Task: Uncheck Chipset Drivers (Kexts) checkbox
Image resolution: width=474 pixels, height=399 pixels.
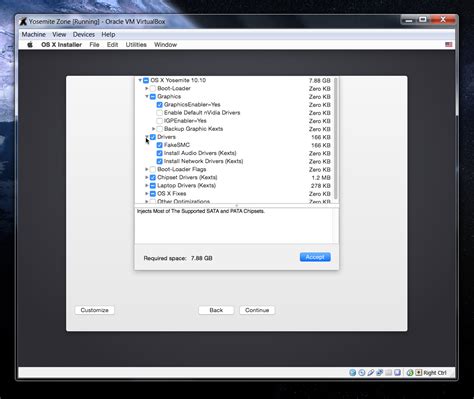Action: click(x=153, y=177)
